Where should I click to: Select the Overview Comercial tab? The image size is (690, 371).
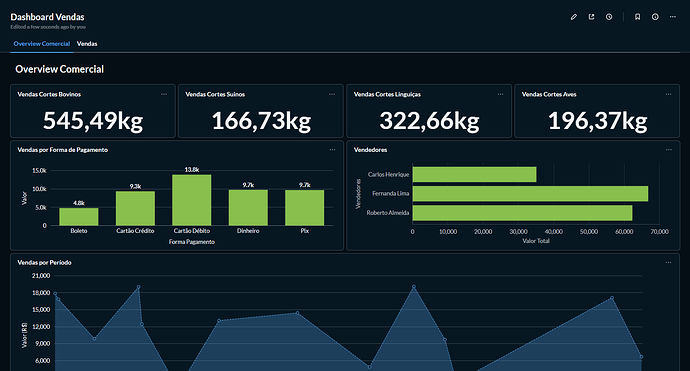pos(42,44)
